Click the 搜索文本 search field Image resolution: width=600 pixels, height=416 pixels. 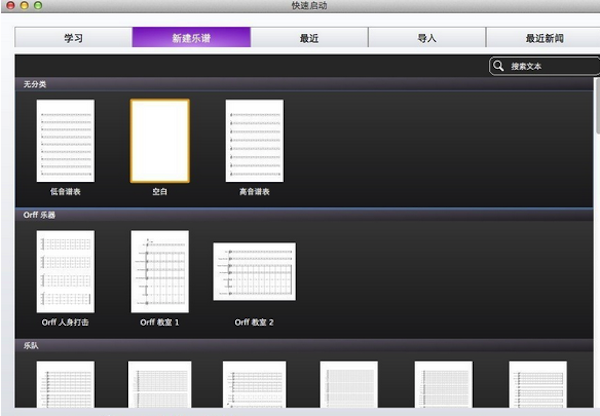coord(545,66)
